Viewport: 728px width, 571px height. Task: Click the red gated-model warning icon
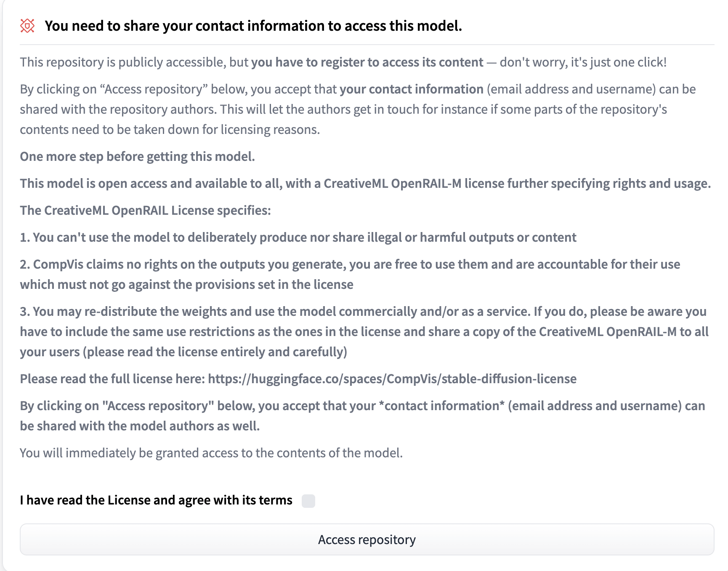click(27, 26)
